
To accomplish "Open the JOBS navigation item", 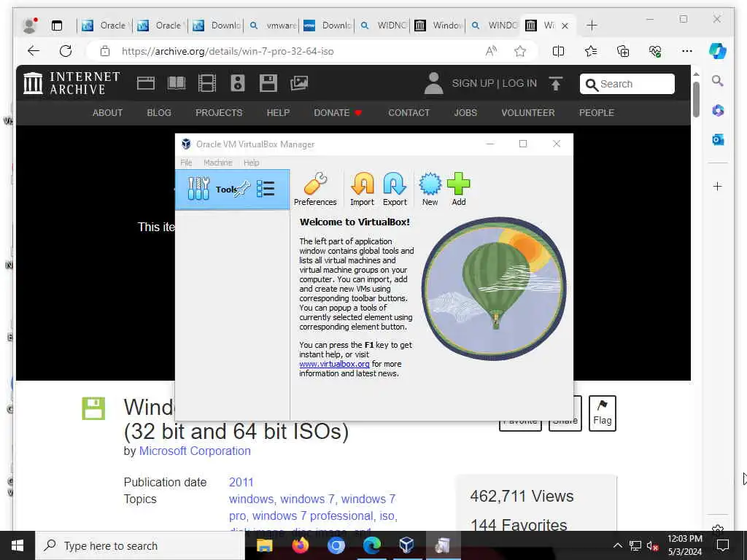I will click(x=465, y=113).
